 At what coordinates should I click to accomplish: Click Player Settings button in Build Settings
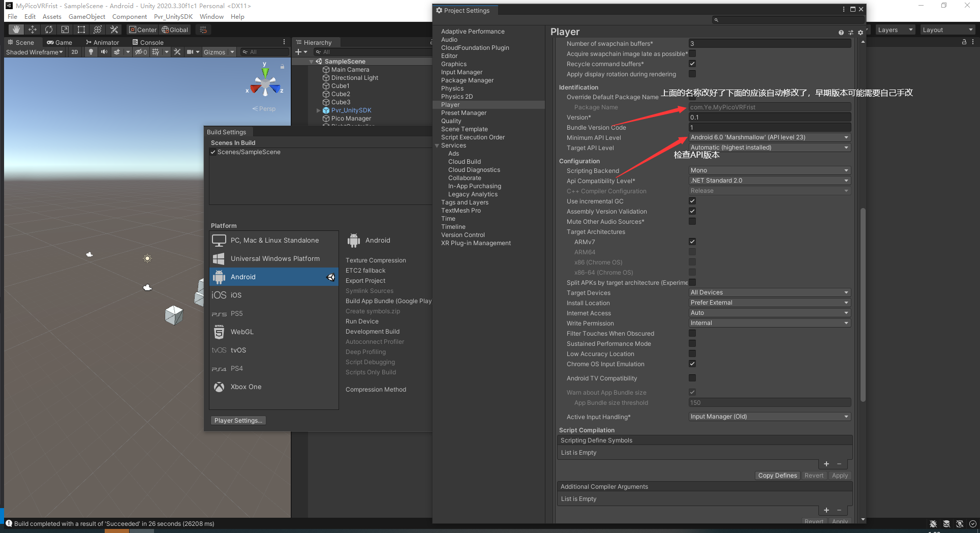point(238,421)
